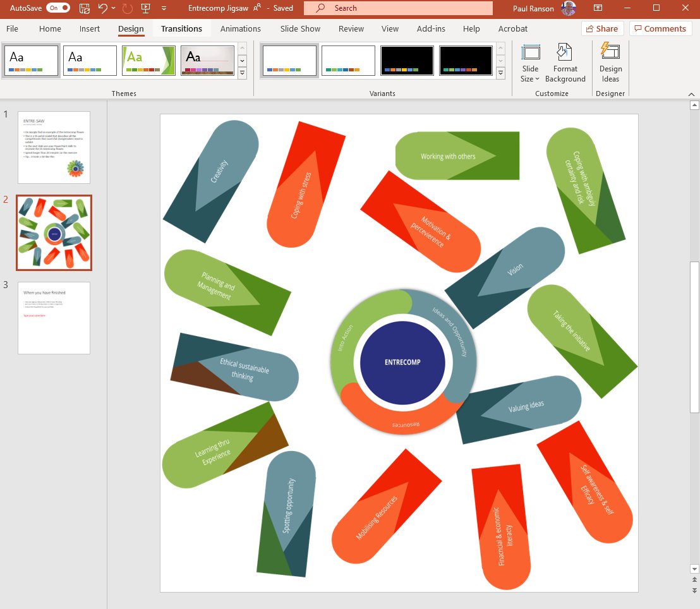
Task: Undo the last action
Action: (x=103, y=8)
